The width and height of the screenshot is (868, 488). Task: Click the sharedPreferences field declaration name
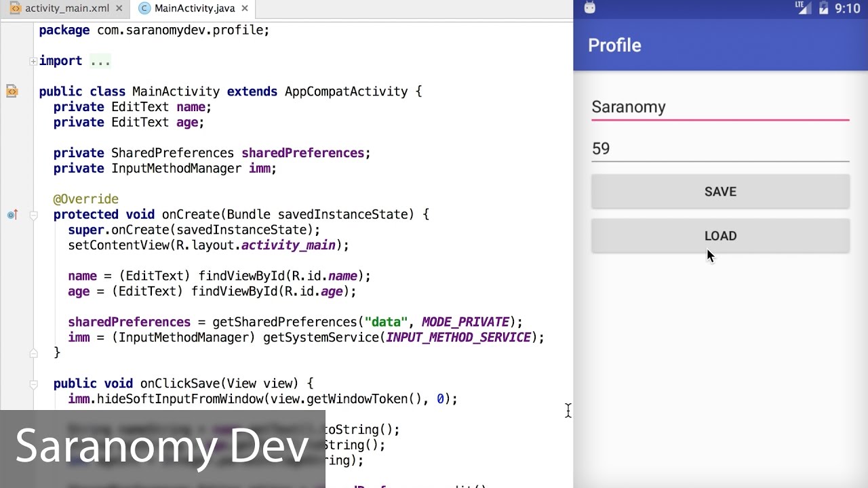(302, 153)
